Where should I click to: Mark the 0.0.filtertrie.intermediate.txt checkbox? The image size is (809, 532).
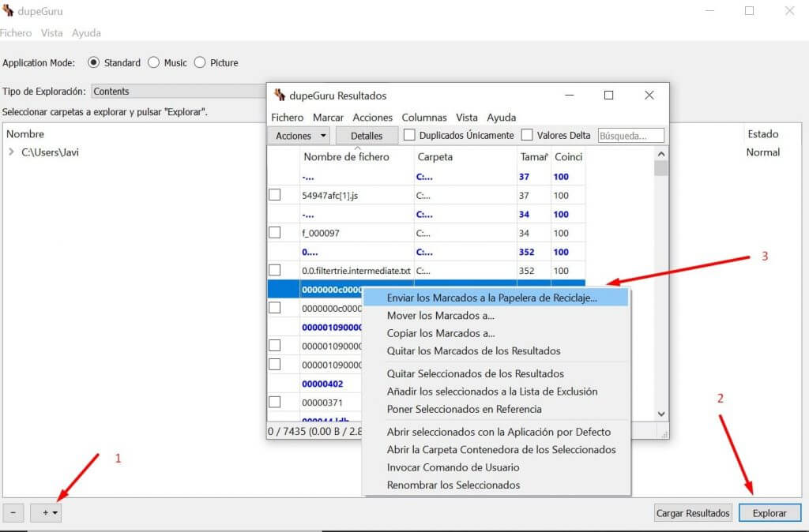(275, 270)
